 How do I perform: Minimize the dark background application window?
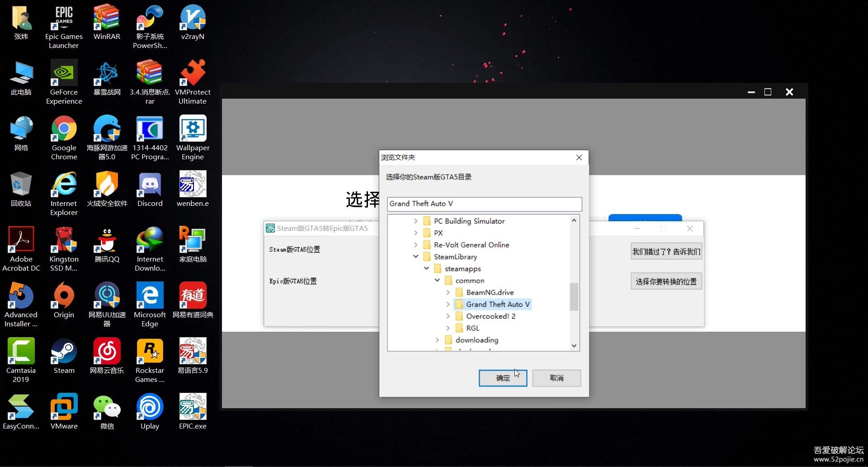coord(751,92)
